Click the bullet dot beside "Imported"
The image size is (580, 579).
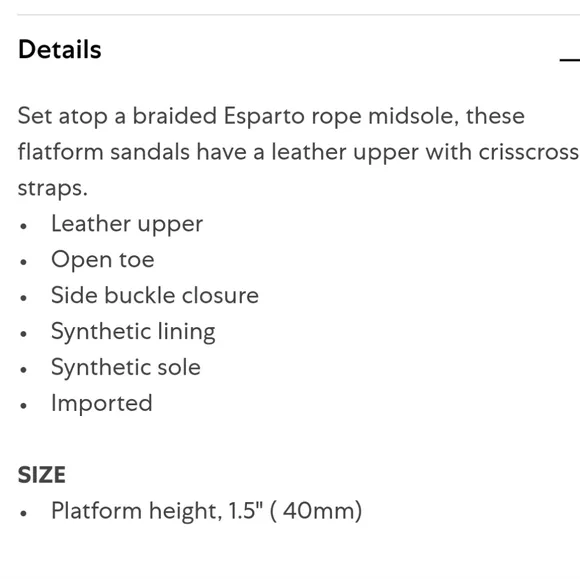point(24,405)
